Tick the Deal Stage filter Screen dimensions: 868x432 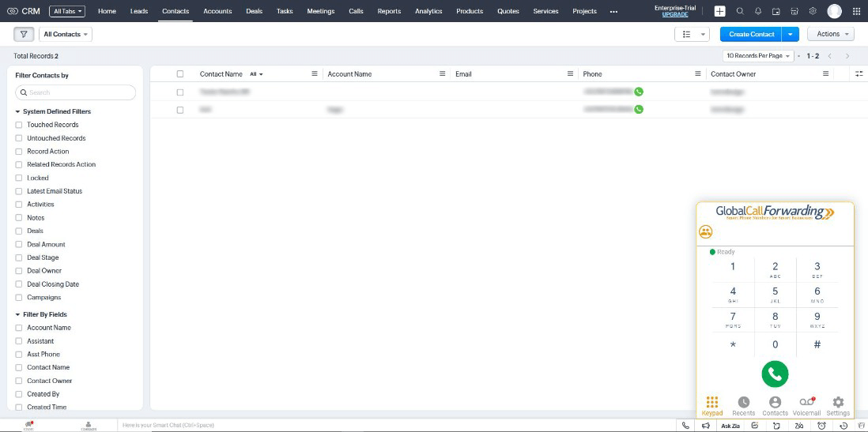19,257
